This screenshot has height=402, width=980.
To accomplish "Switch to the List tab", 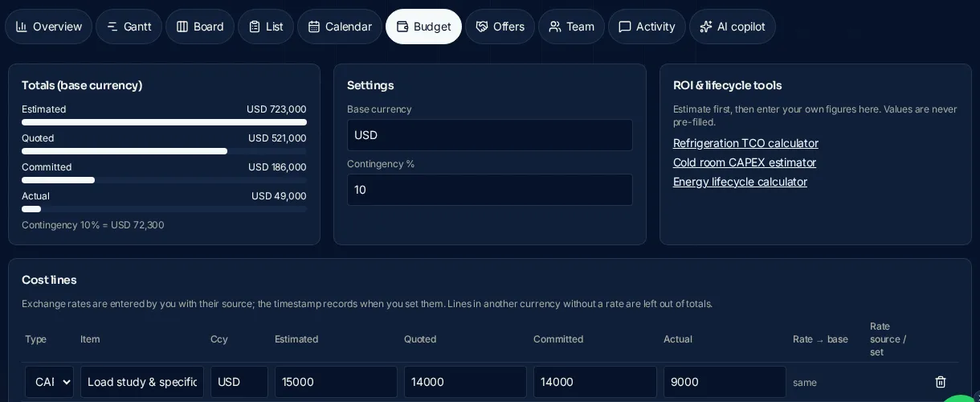I will click(266, 27).
